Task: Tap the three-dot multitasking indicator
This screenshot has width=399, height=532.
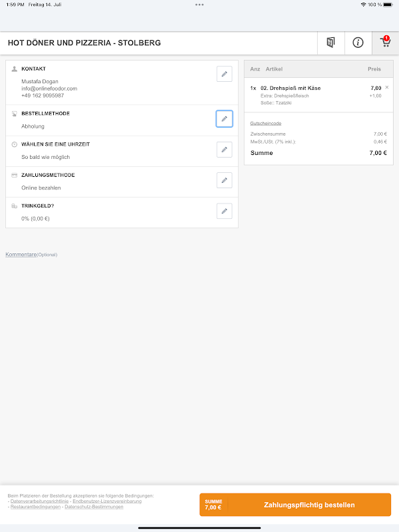Action: (199, 5)
